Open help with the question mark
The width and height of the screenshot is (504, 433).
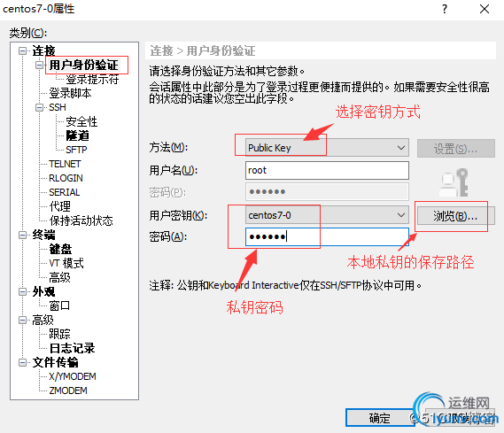[445, 9]
